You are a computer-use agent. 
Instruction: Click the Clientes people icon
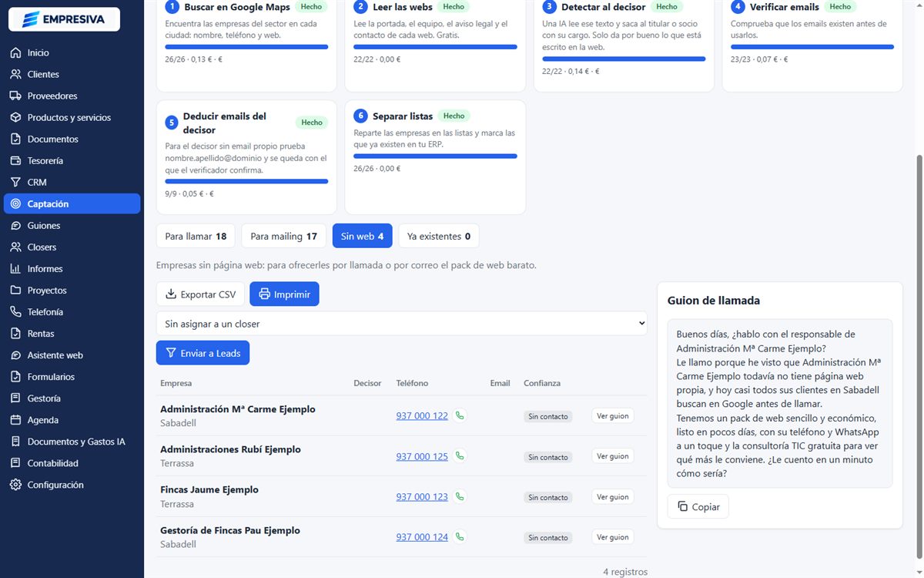coord(15,74)
